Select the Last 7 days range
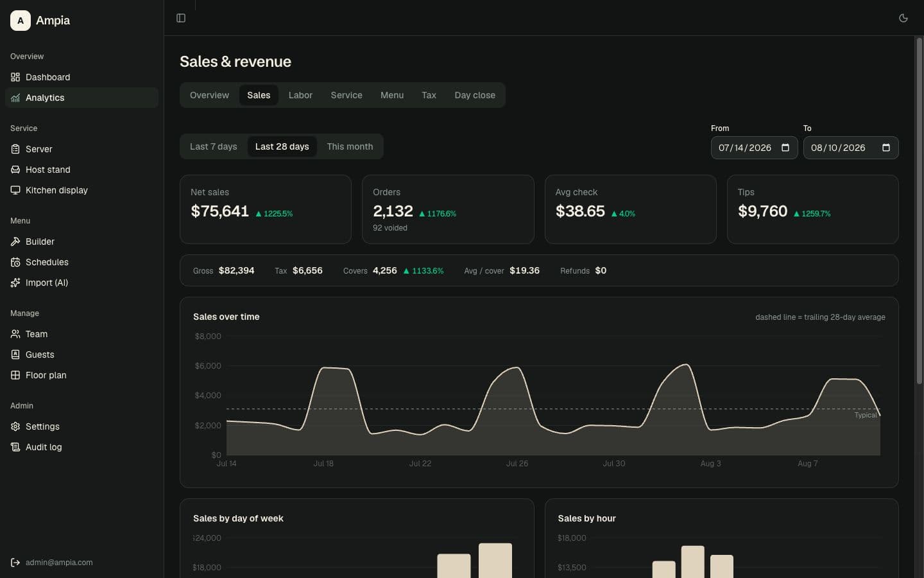Image resolution: width=924 pixels, height=578 pixels. [213, 146]
